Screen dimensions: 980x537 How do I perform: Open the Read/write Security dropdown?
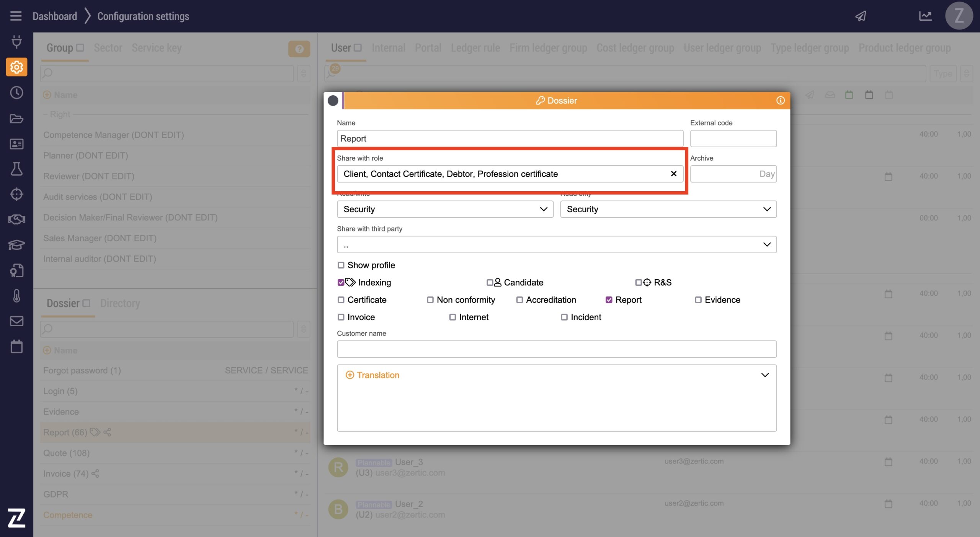point(445,209)
